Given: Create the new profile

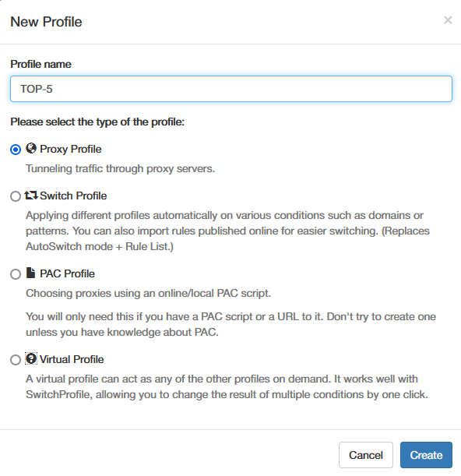Looking at the screenshot, I should 426,455.
